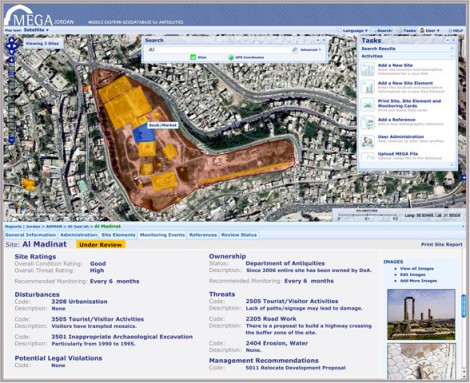Click the Print Site Report link

pos(442,244)
